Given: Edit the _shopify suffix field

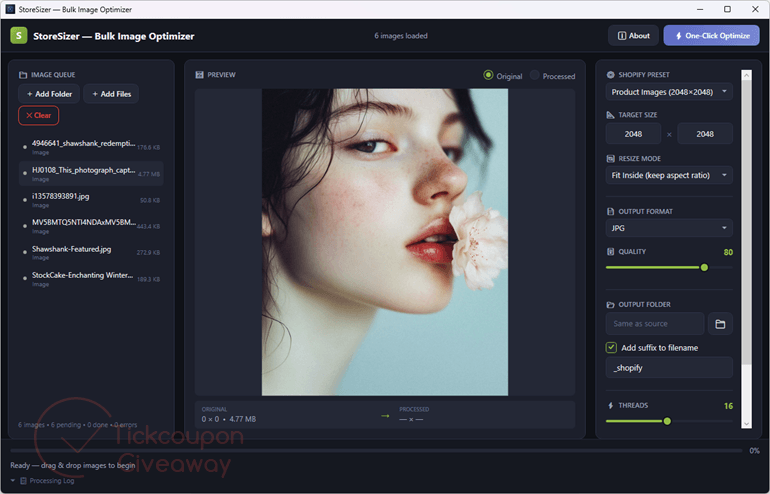Looking at the screenshot, I should pos(669,368).
